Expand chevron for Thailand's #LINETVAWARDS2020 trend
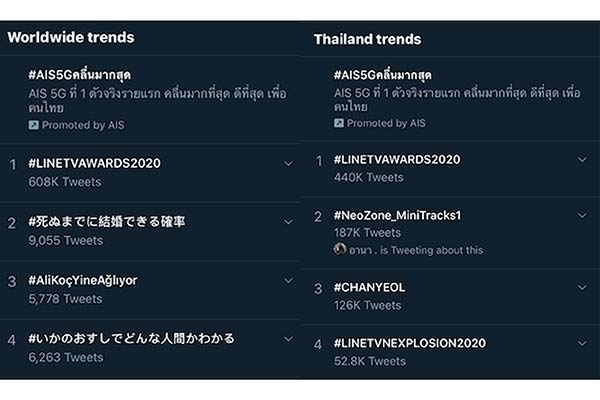Viewport: 600px width, 400px height. pos(582,160)
